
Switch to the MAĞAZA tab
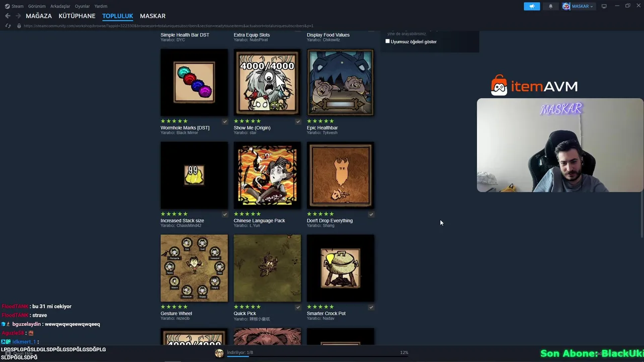39,16
